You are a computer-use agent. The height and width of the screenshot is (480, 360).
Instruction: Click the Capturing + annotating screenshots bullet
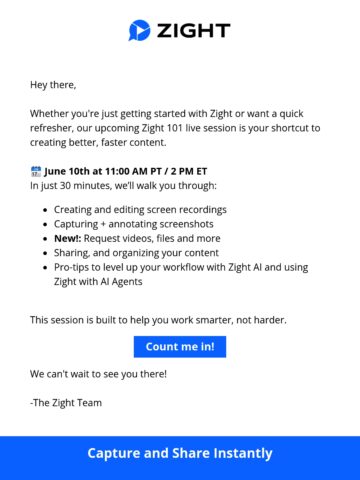coord(134,224)
